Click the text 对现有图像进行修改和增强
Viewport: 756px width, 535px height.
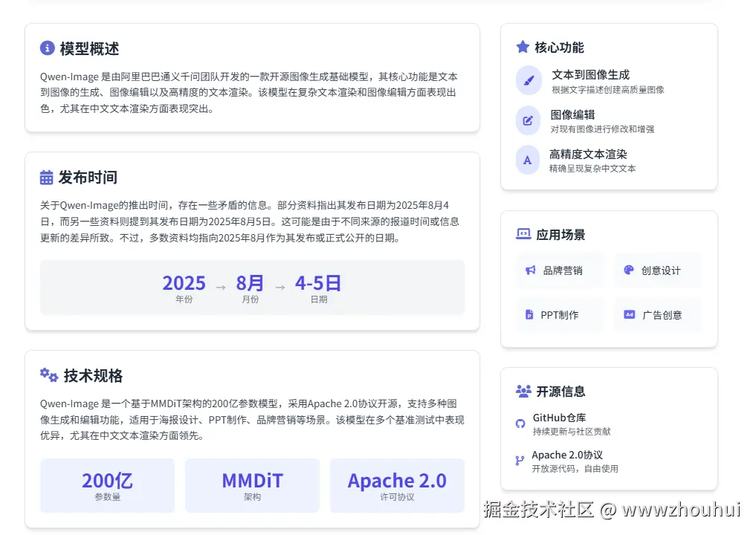click(603, 129)
